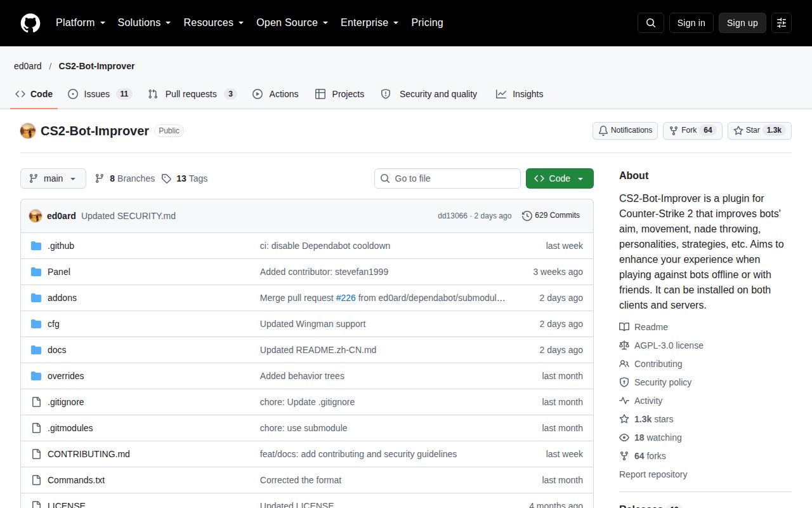Open the green Code dropdown button
The width and height of the screenshot is (812, 508).
pos(560,178)
